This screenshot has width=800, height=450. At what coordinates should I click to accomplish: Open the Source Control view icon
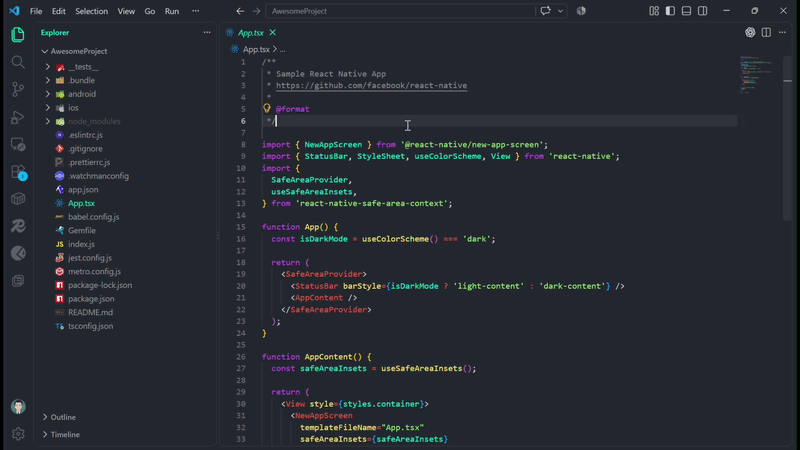tap(18, 89)
